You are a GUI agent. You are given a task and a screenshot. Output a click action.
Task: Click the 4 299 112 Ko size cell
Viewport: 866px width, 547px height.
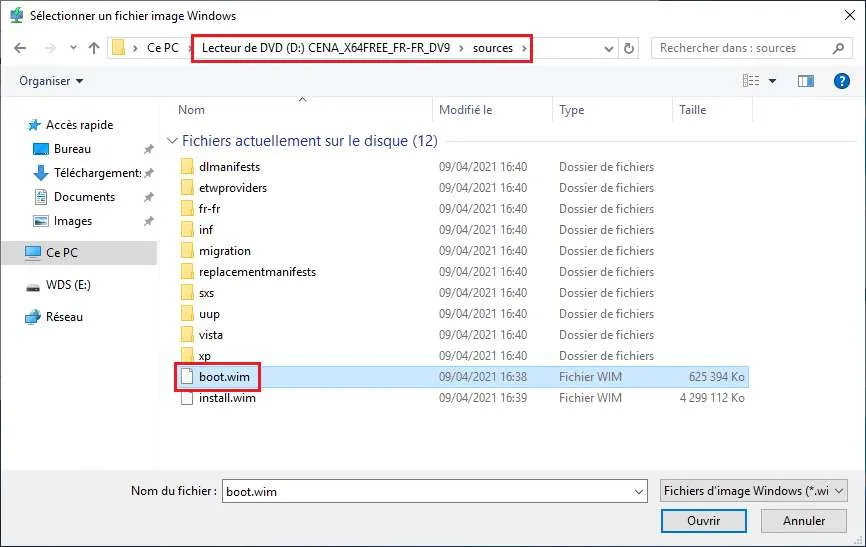712,398
